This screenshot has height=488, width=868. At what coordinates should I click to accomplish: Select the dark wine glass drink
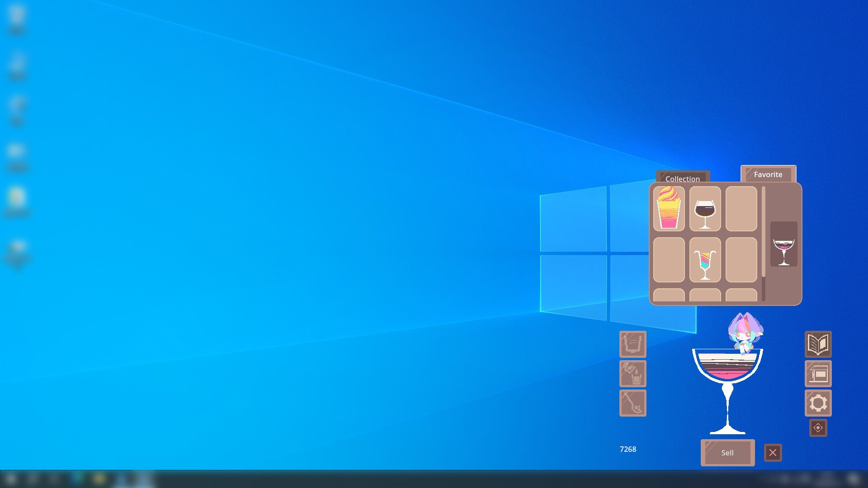(x=705, y=209)
